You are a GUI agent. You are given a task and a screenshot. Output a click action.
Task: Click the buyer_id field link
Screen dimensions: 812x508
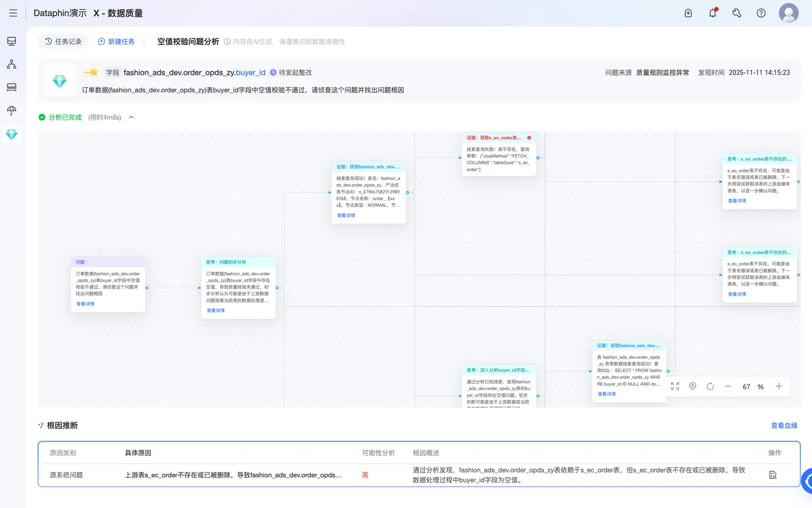pyautogui.click(x=251, y=73)
